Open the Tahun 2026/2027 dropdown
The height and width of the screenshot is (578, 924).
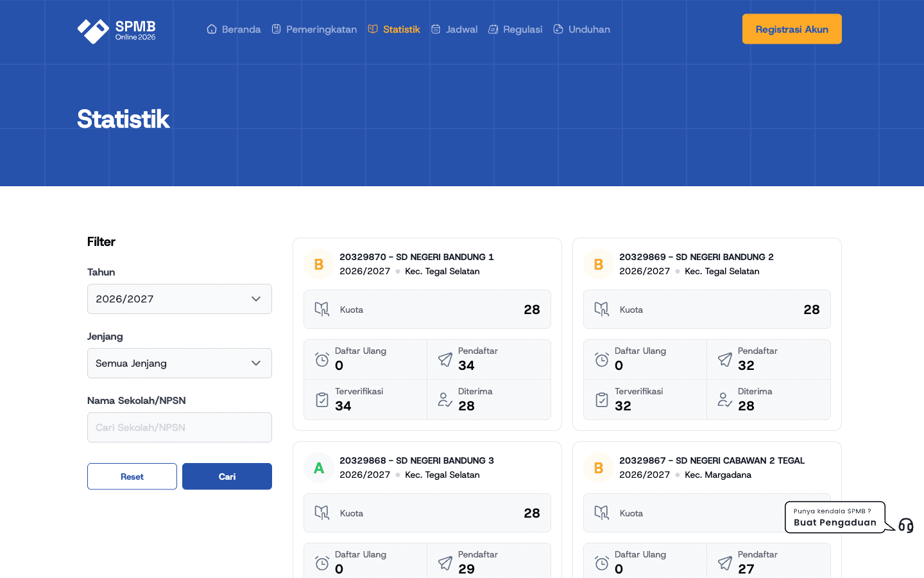(x=180, y=299)
